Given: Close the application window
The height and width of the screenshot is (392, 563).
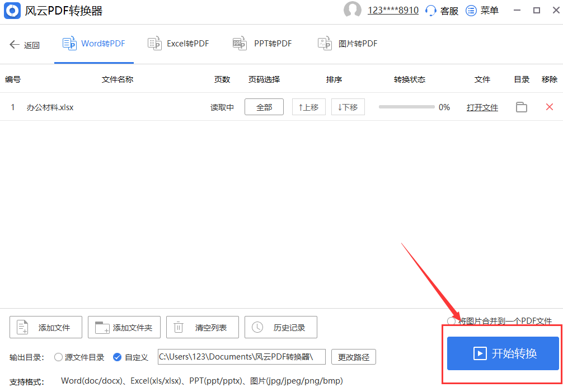Looking at the screenshot, I should pyautogui.click(x=556, y=11).
